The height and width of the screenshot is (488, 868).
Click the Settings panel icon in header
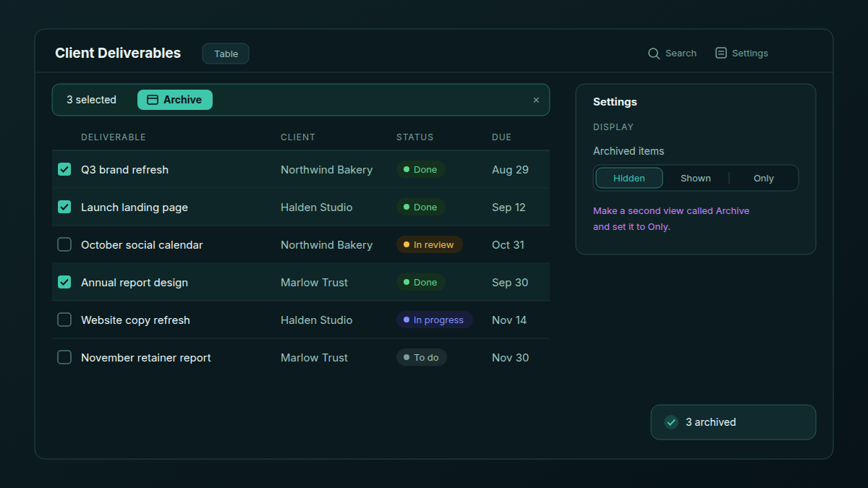point(720,53)
